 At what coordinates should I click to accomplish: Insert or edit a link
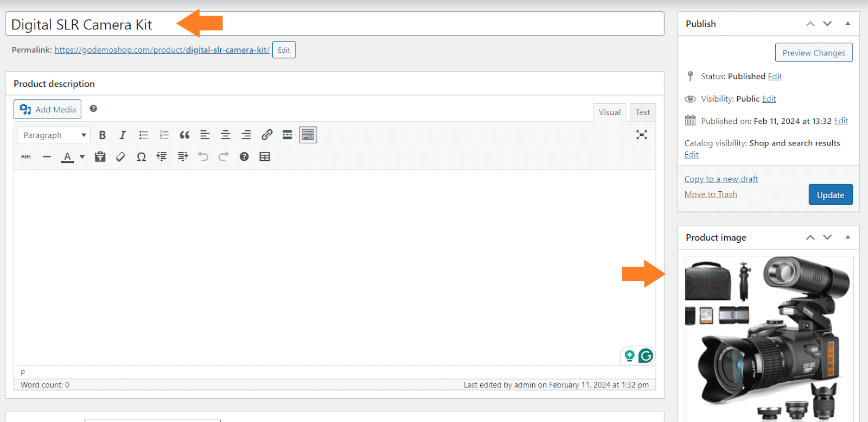(267, 135)
